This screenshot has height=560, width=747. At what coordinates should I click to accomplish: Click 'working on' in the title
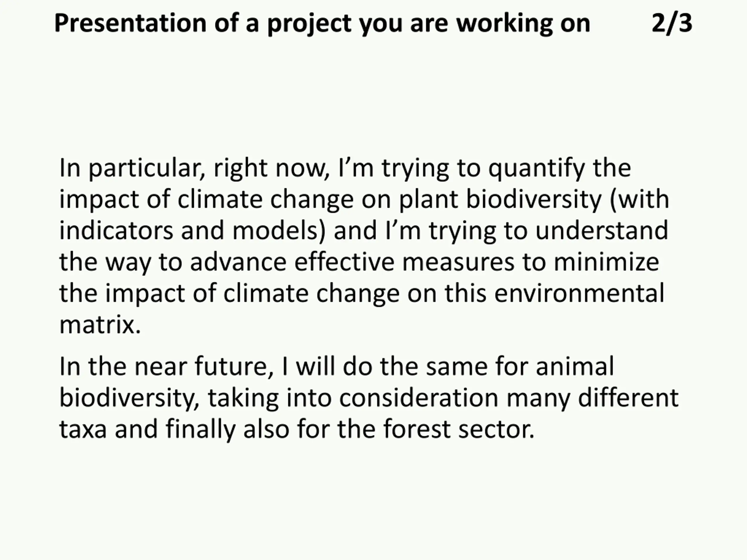click(x=523, y=24)
